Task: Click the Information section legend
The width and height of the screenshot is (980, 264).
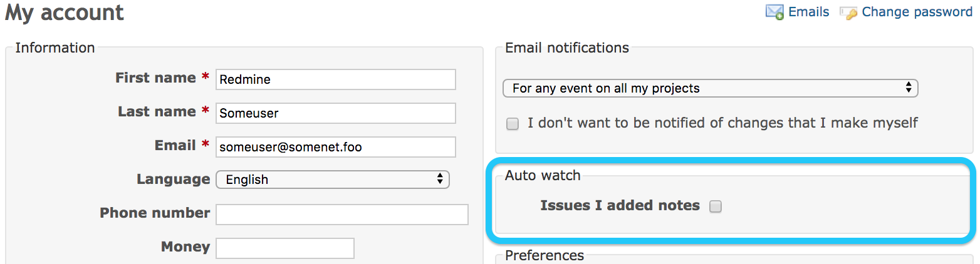Action: 55,48
